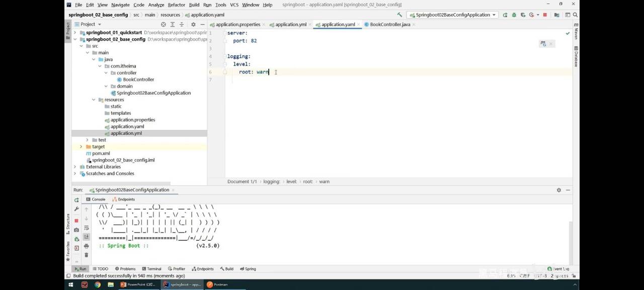Open the dropdown arrow next to the profiler run icon
The image size is (644, 290).
pyautogui.click(x=538, y=15)
